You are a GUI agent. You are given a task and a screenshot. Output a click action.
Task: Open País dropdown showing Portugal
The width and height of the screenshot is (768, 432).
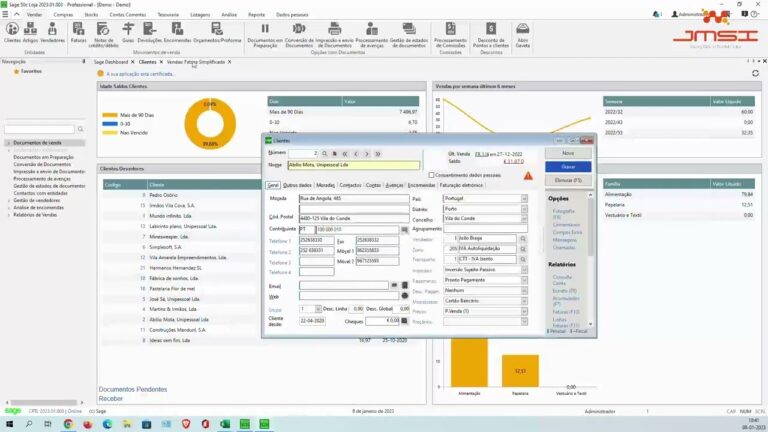pos(524,199)
